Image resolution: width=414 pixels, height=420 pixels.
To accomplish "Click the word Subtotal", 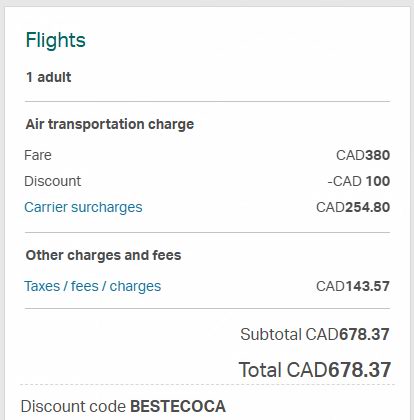I will [271, 334].
